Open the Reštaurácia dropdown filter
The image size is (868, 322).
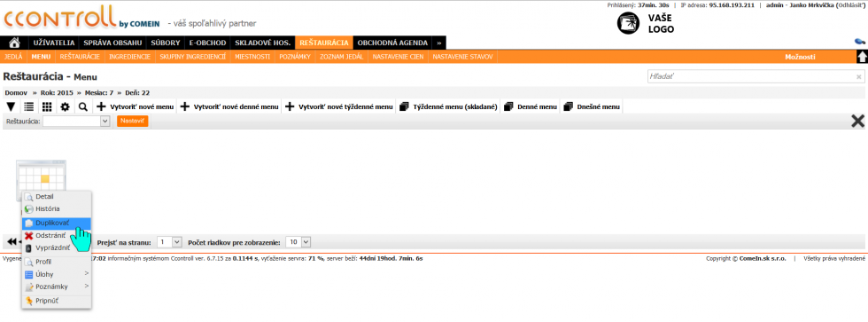tap(77, 122)
